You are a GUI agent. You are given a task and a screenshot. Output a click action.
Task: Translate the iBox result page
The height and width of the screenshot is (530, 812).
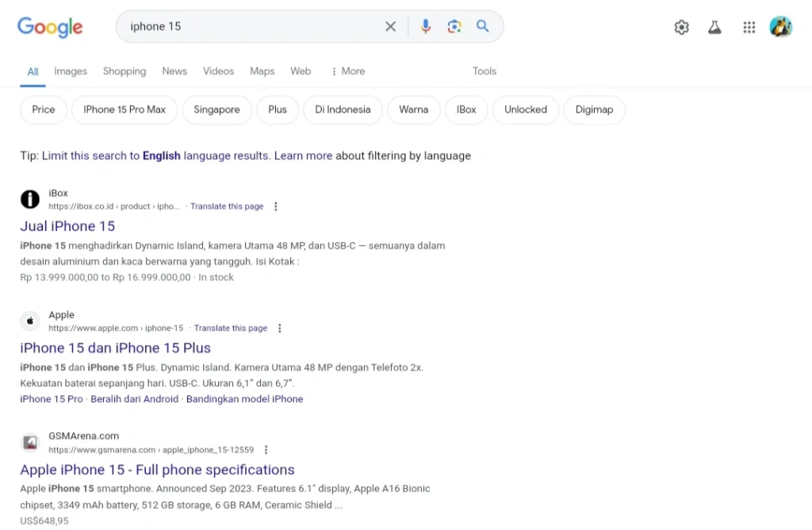coord(227,206)
